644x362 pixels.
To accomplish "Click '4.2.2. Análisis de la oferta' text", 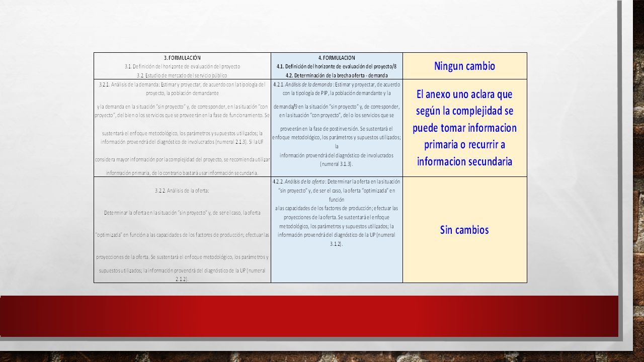I will coord(298,181).
